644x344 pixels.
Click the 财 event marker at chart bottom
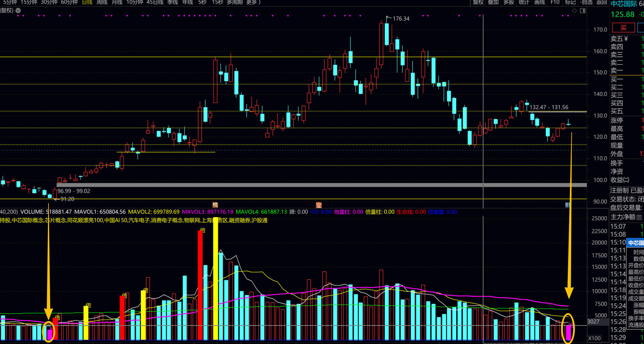click(x=568, y=205)
